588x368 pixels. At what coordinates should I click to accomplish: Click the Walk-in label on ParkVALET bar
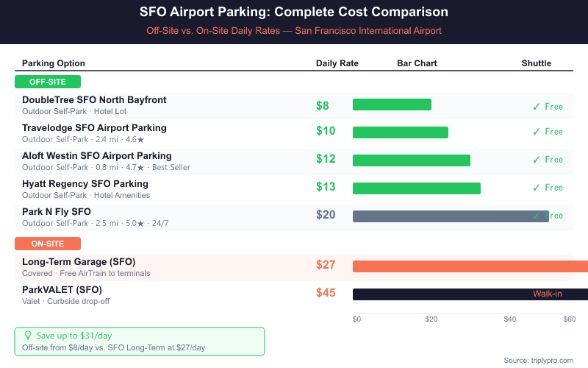[x=548, y=294]
